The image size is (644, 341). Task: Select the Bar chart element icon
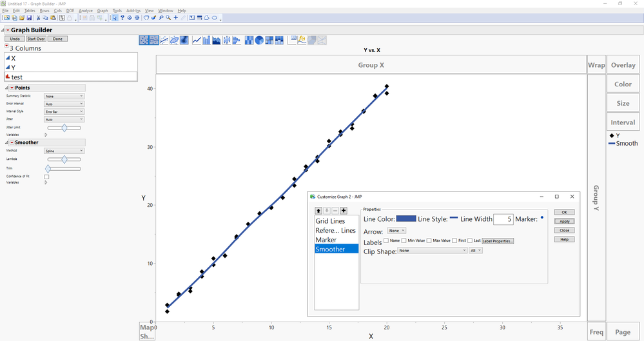coord(206,40)
